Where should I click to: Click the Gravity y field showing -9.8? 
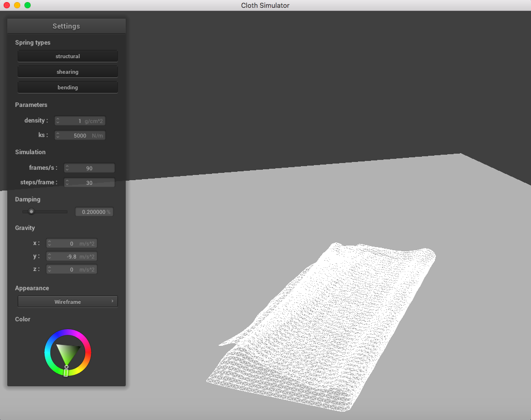[x=72, y=256]
